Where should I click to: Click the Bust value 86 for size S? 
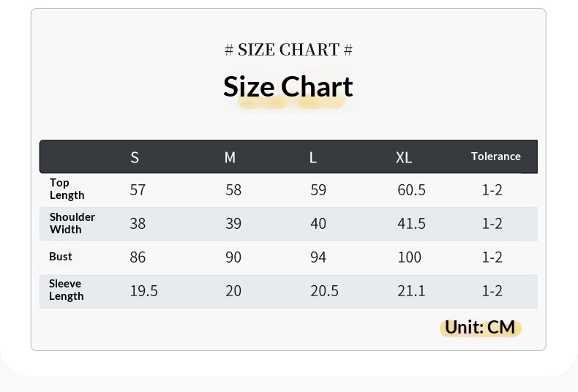click(x=138, y=257)
